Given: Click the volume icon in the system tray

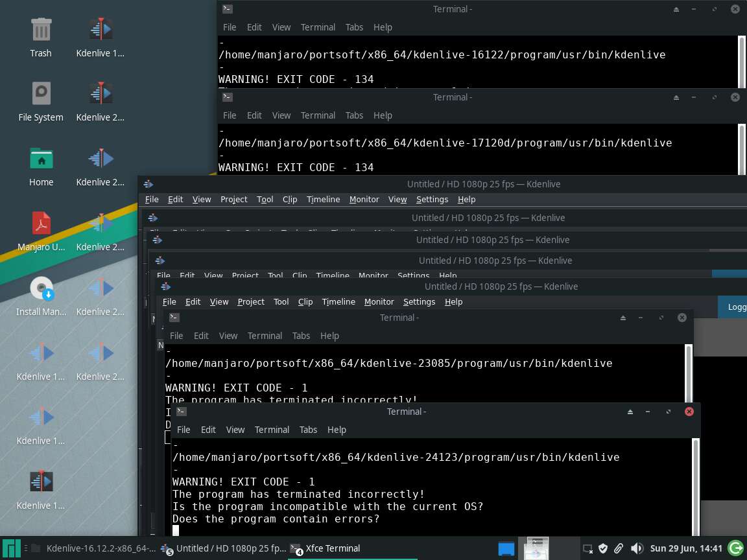Looking at the screenshot, I should coord(637,548).
